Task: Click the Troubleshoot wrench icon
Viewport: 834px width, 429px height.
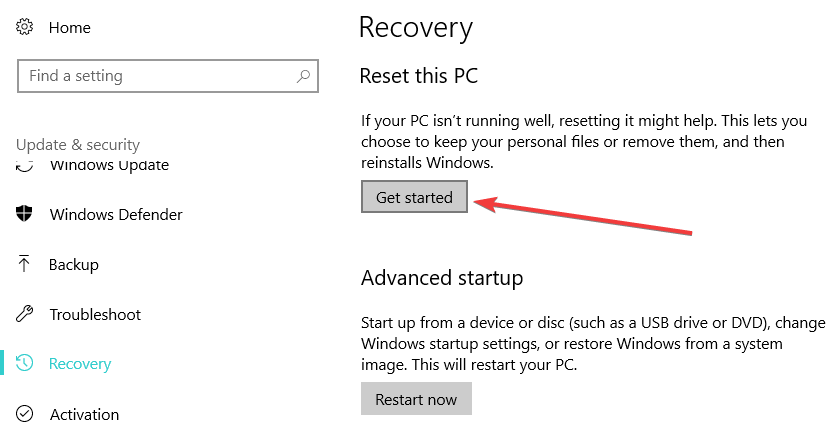Action: tap(26, 314)
